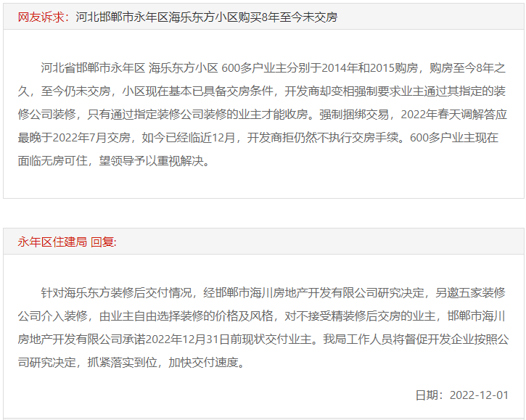Click the line '面临无房可住，望领导予以重视解决。'
Image resolution: width=526 pixels, height=420 pixels.
coord(115,161)
